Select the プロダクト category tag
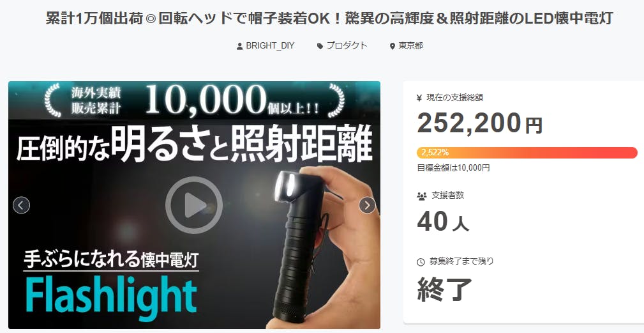 (346, 45)
